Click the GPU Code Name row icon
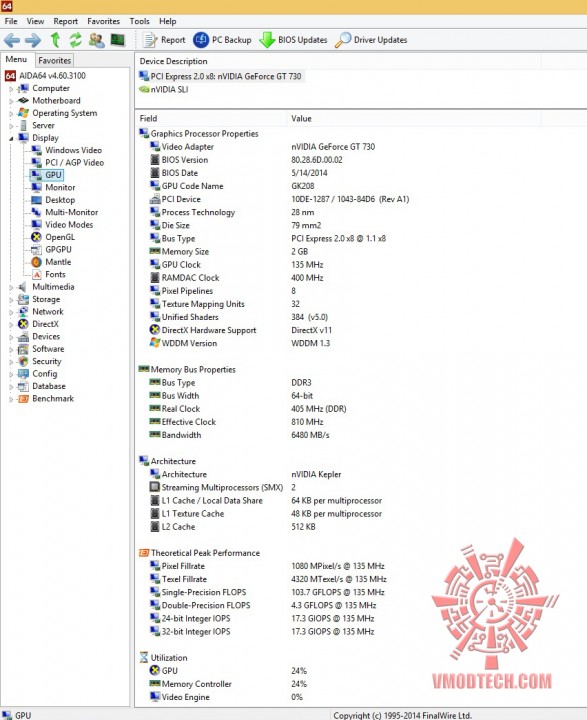This screenshot has height=720, width=587. tap(155, 186)
